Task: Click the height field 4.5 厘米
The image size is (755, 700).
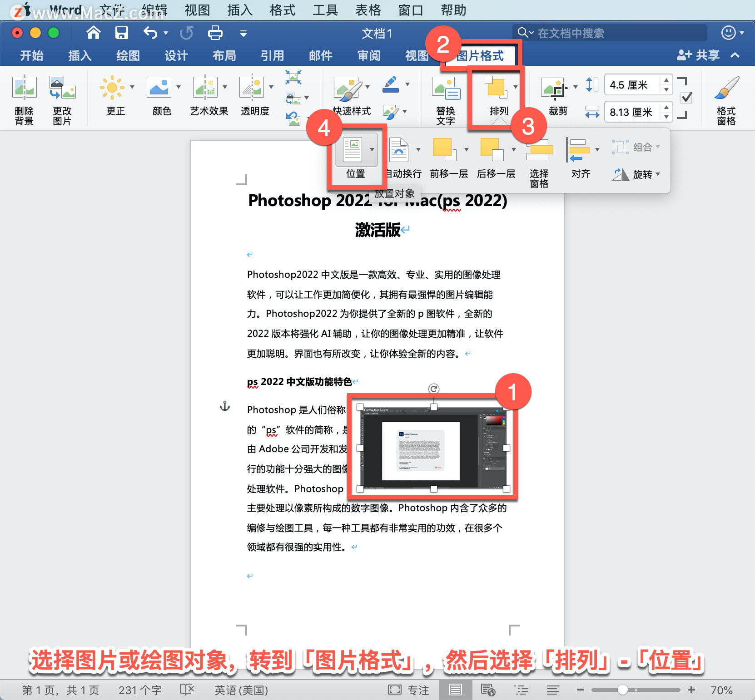Action: (x=633, y=85)
